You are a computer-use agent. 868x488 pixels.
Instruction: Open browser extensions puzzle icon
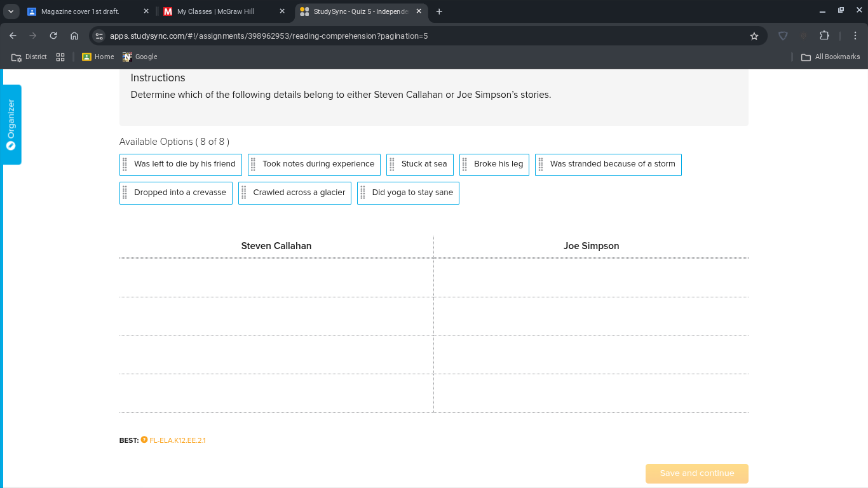[x=825, y=36]
